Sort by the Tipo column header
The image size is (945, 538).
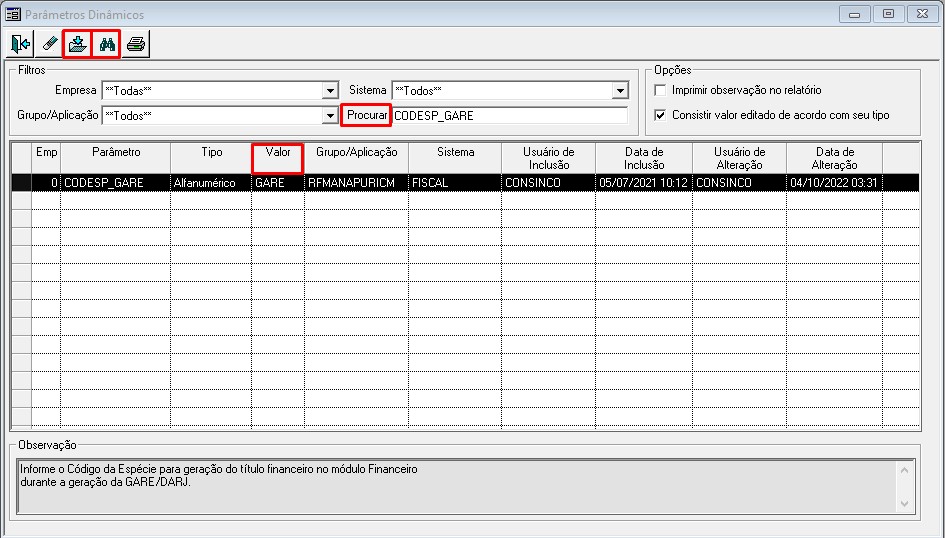(x=212, y=158)
